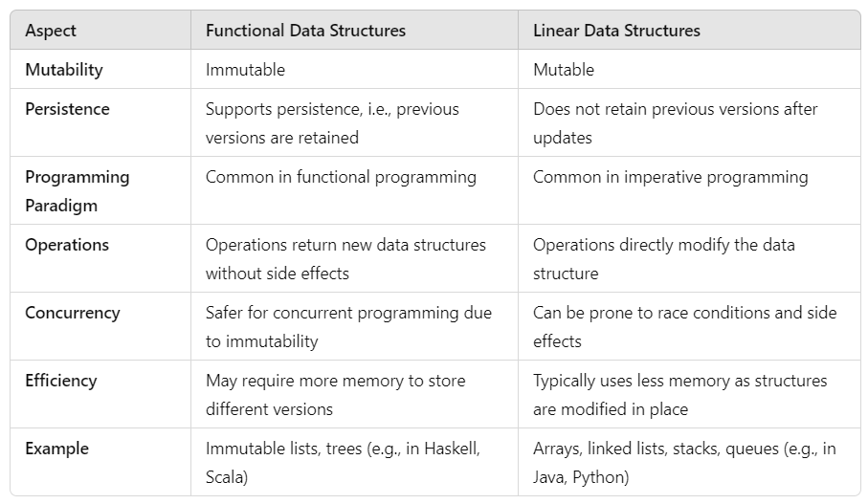Select the Operations row label
Viewport: 868px width, 504px height.
[67, 245]
